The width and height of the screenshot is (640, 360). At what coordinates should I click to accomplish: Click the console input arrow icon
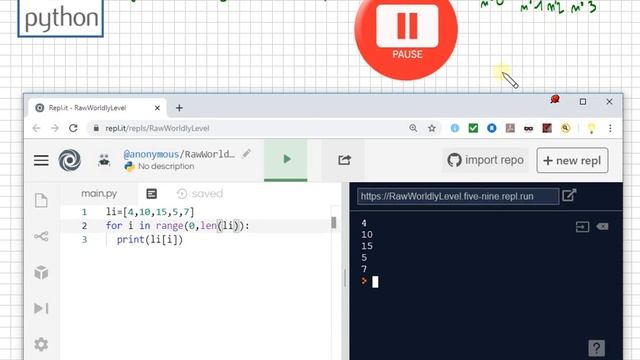click(x=582, y=227)
